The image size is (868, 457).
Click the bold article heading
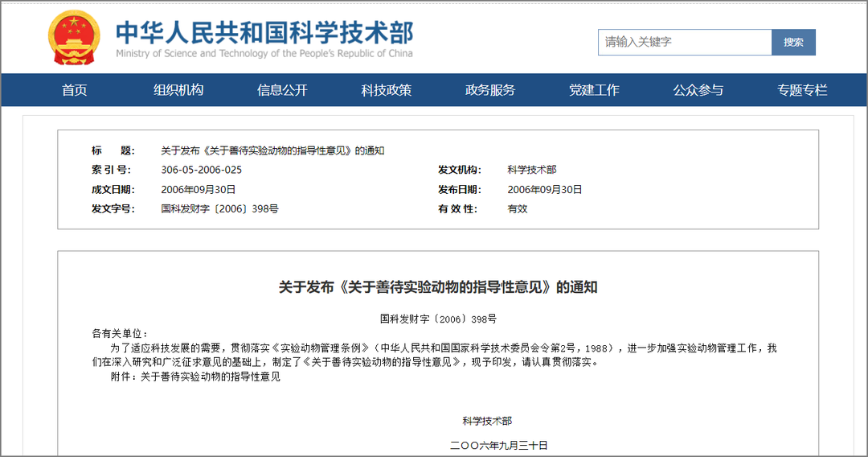point(438,287)
